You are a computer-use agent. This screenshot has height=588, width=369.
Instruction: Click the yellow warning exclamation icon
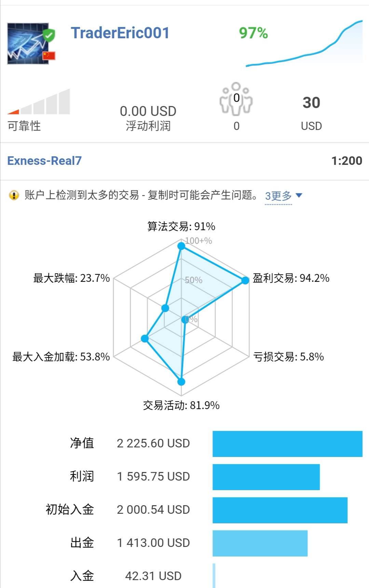click(14, 195)
